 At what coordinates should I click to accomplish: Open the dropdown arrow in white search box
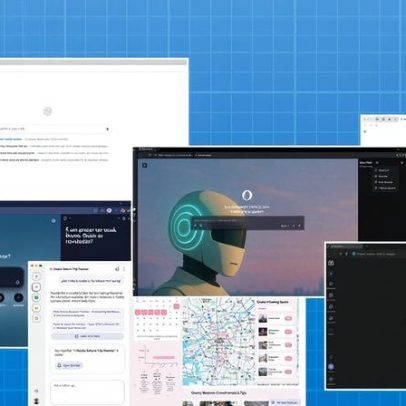click(107, 129)
